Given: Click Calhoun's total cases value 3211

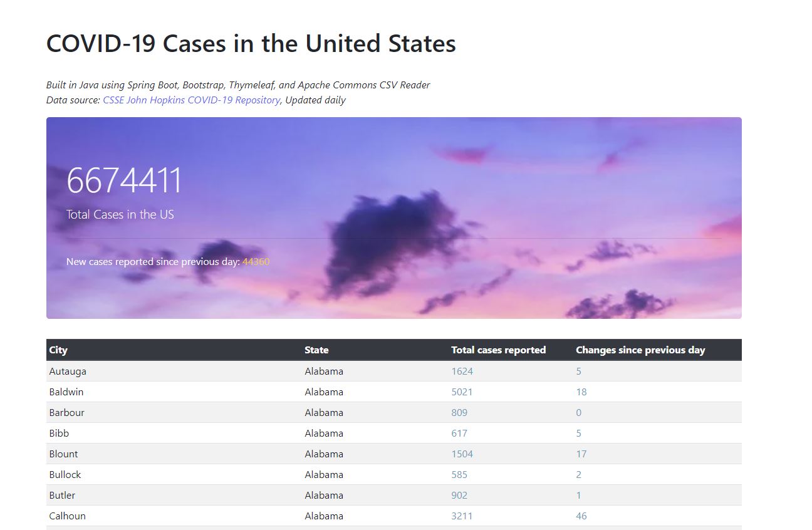Looking at the screenshot, I should [x=462, y=516].
